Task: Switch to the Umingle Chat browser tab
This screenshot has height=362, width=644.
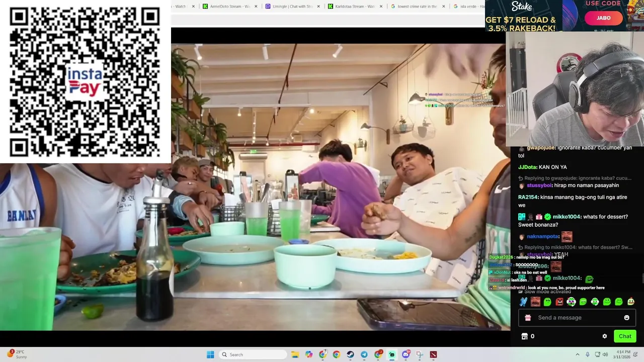Action: (x=292, y=7)
